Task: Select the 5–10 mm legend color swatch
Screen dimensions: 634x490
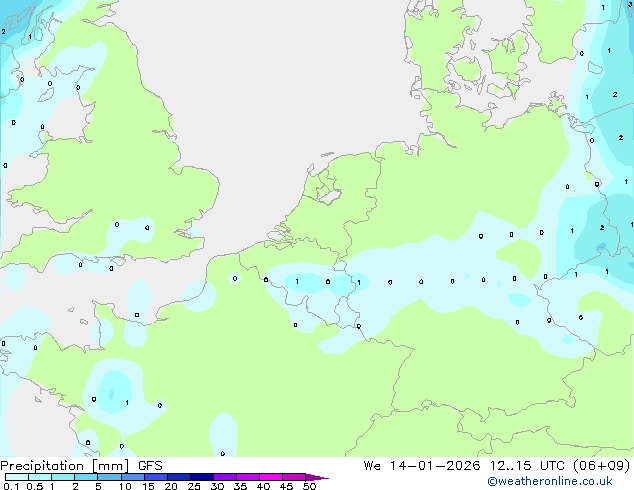Action: point(109,477)
